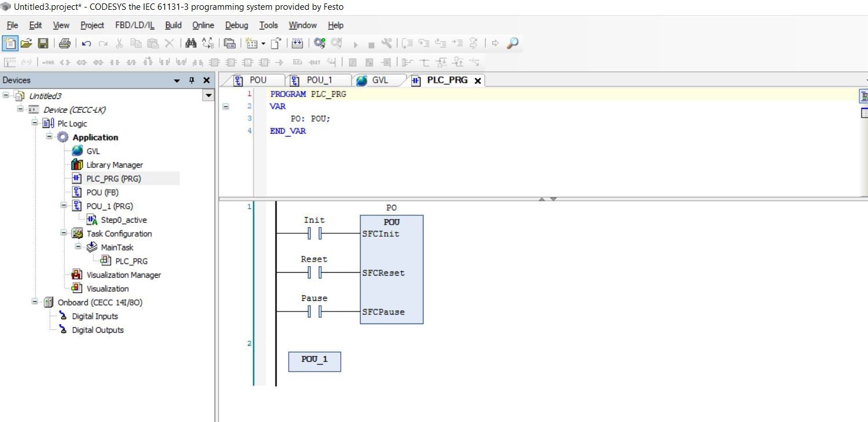Click the magnifier zoom icon
Screen dimensions: 868x422
click(x=512, y=43)
